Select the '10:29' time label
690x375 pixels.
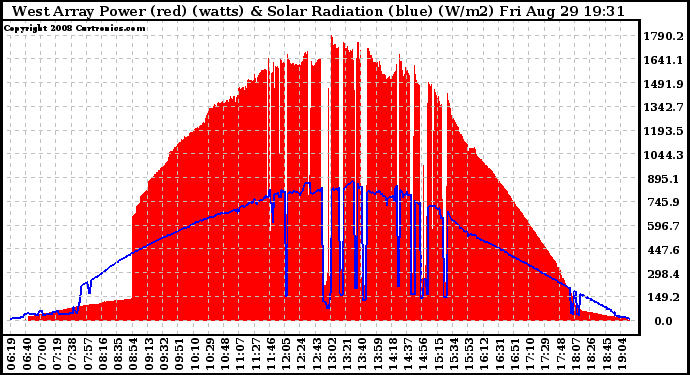click(209, 354)
